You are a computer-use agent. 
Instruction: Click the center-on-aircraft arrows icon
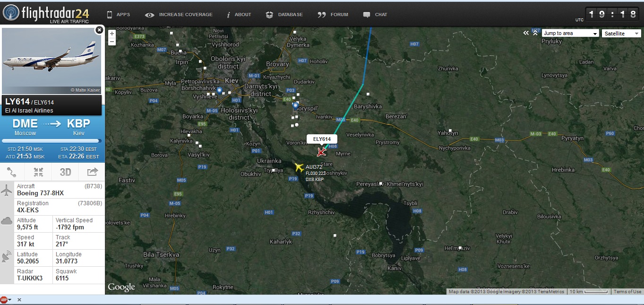point(39,172)
